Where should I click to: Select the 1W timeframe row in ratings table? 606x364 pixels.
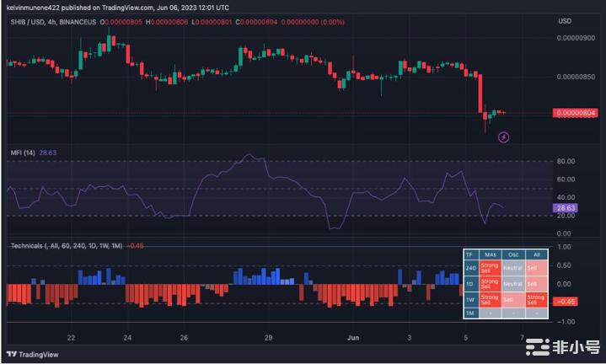pyautogui.click(x=470, y=299)
